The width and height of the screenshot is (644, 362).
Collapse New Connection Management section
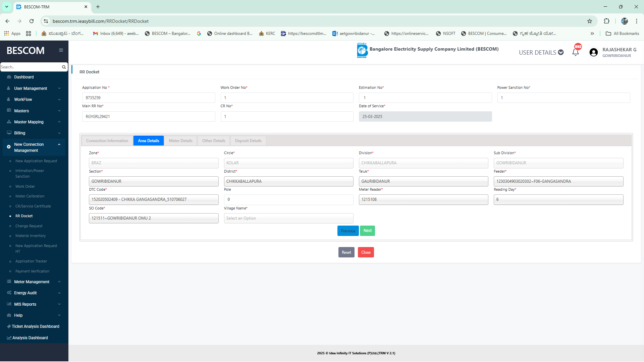click(59, 144)
